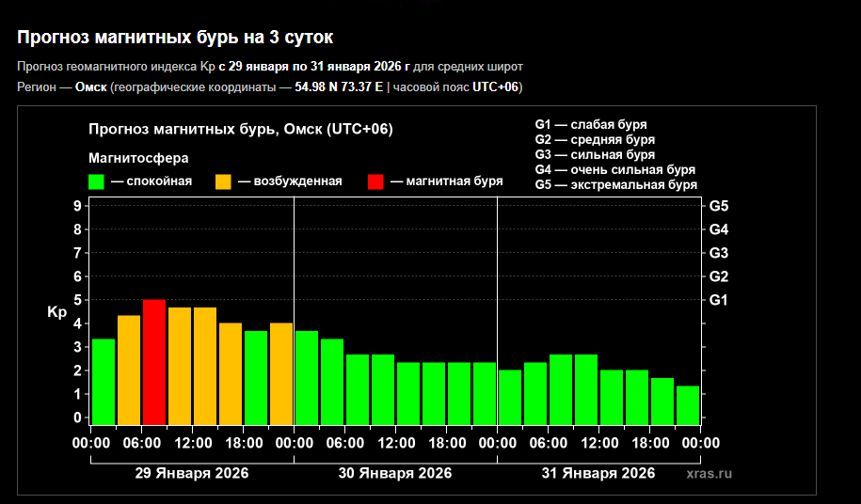The image size is (861, 504).
Task: Click the '18:00' tick above '30 Января 2026'
Action: (447, 443)
